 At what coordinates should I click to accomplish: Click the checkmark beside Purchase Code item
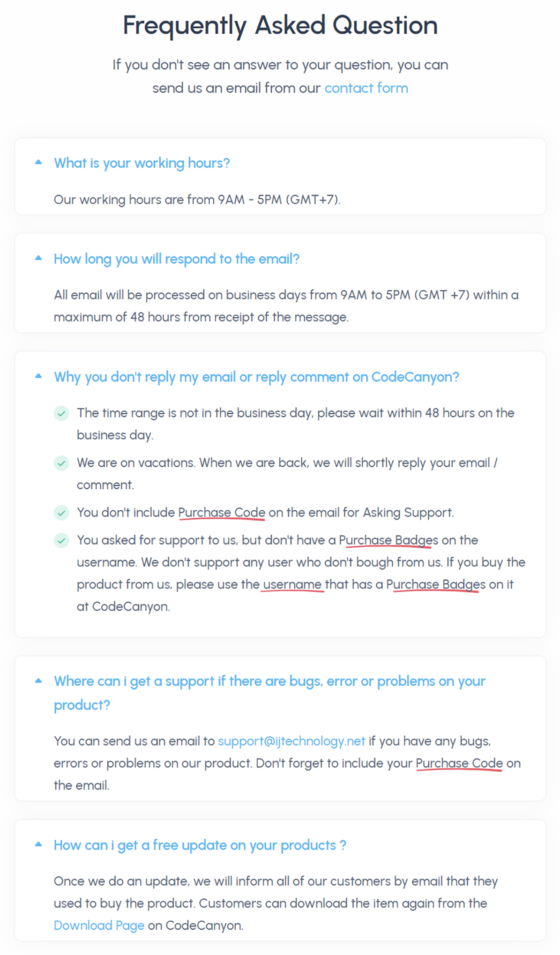[x=61, y=513]
